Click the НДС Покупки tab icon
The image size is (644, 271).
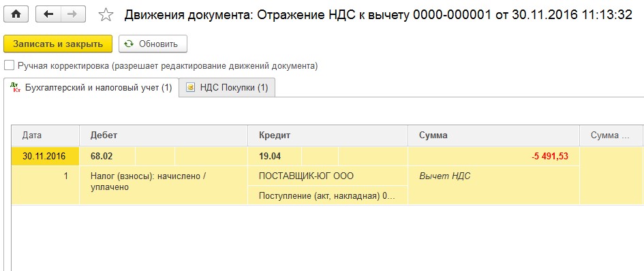coord(190,88)
